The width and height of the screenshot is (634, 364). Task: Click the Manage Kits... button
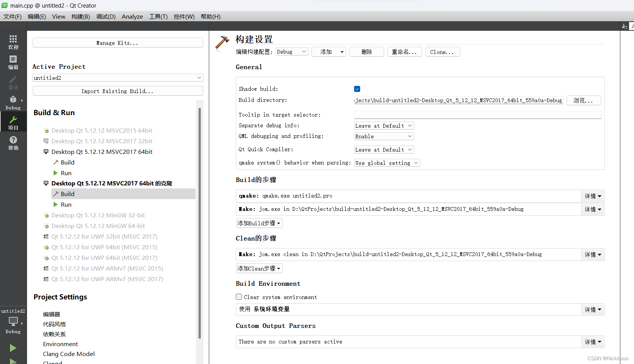(118, 43)
